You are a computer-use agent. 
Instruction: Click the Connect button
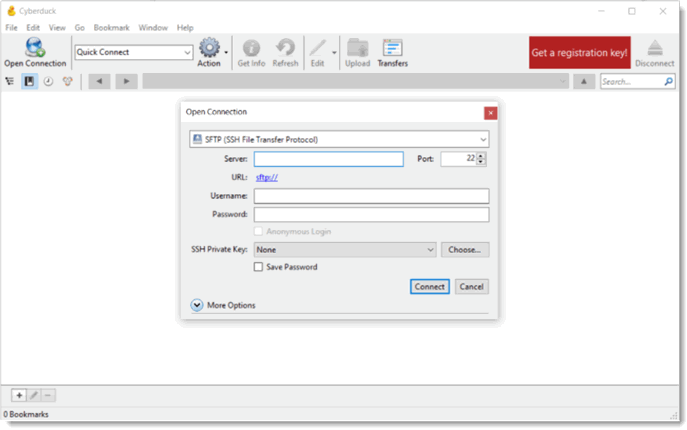(430, 287)
